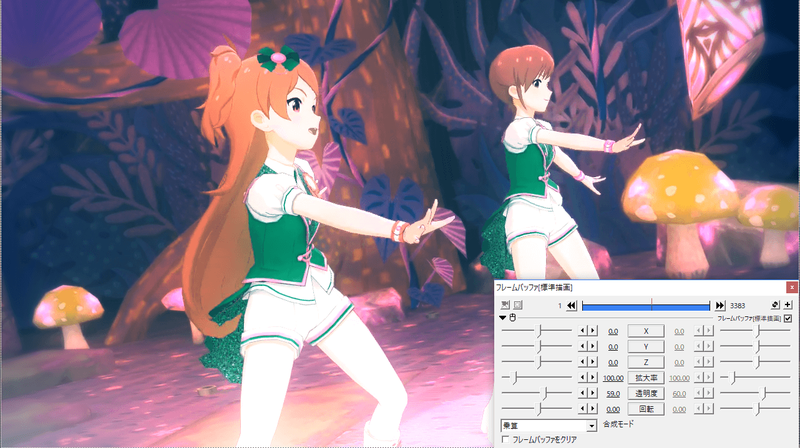The image size is (800, 448).
Task: Click the right-side X increase arrow
Action: pos(709,331)
